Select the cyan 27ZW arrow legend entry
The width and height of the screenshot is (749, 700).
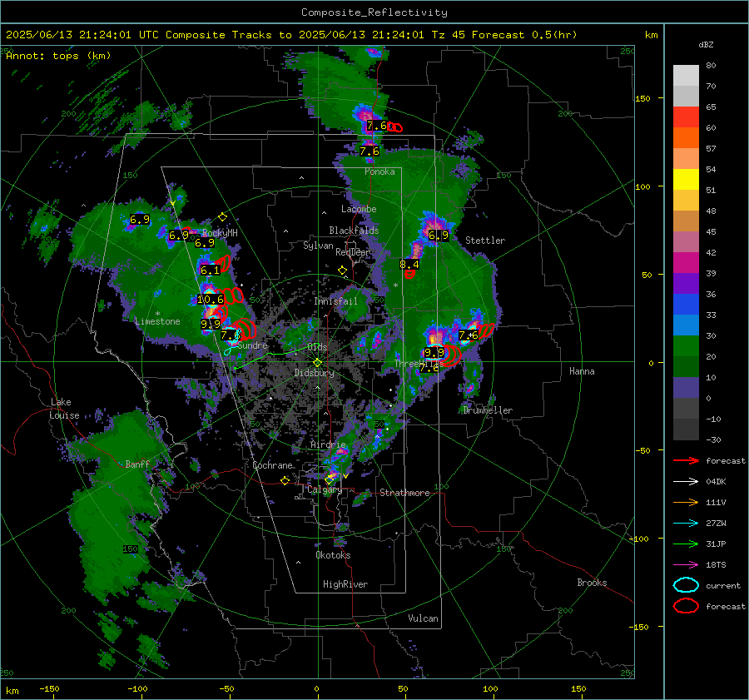tap(686, 524)
